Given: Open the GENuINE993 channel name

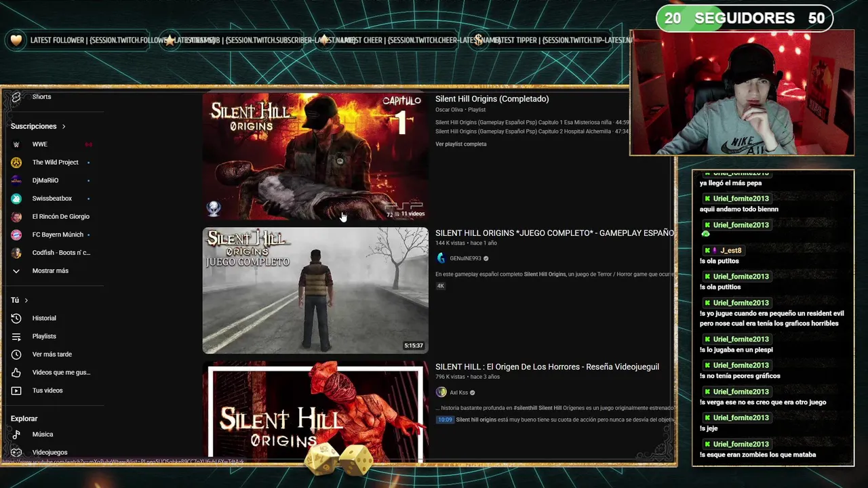Looking at the screenshot, I should click(x=465, y=258).
